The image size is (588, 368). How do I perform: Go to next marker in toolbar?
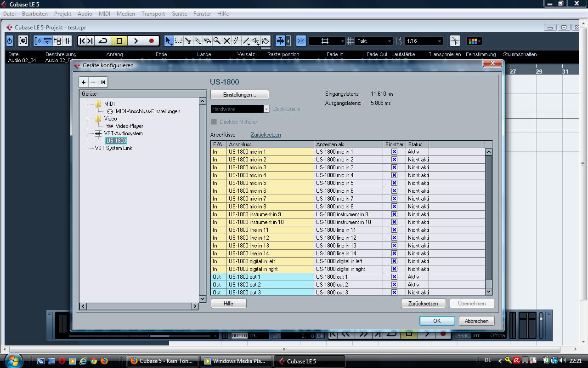90,41
